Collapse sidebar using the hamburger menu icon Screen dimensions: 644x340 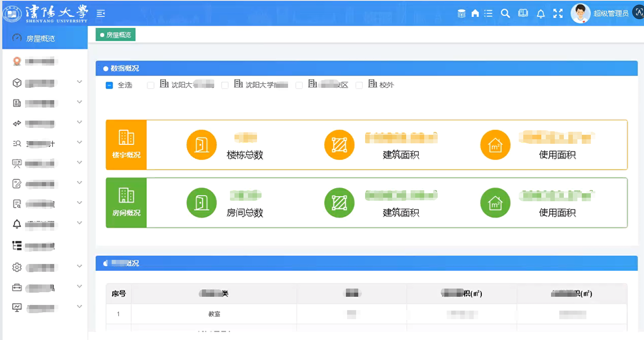click(101, 14)
